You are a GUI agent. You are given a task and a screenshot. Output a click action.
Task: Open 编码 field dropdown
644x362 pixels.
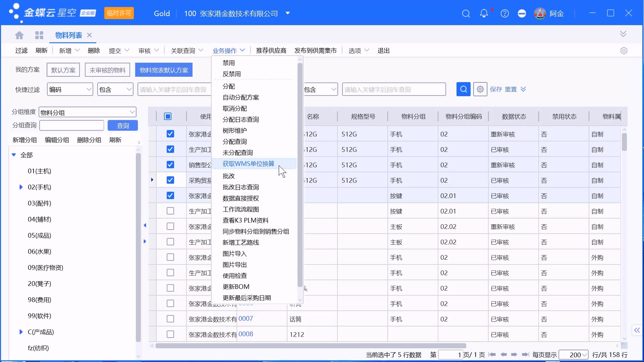(70, 89)
